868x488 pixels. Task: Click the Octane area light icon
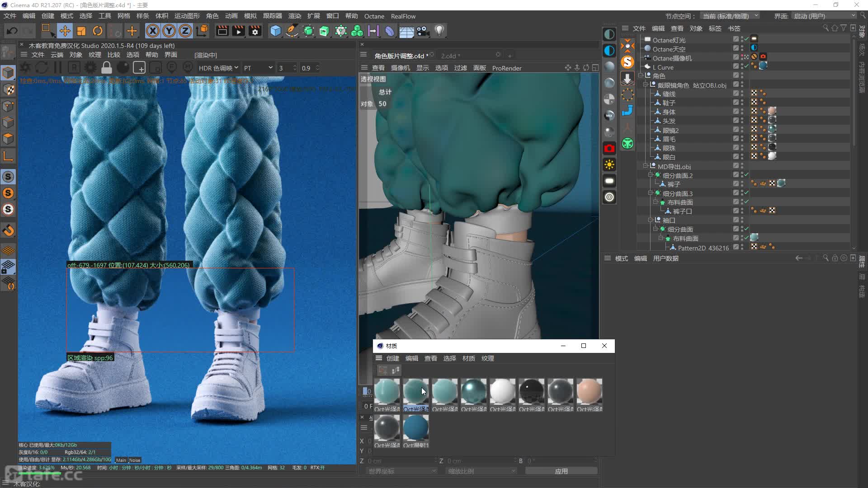[x=609, y=181]
